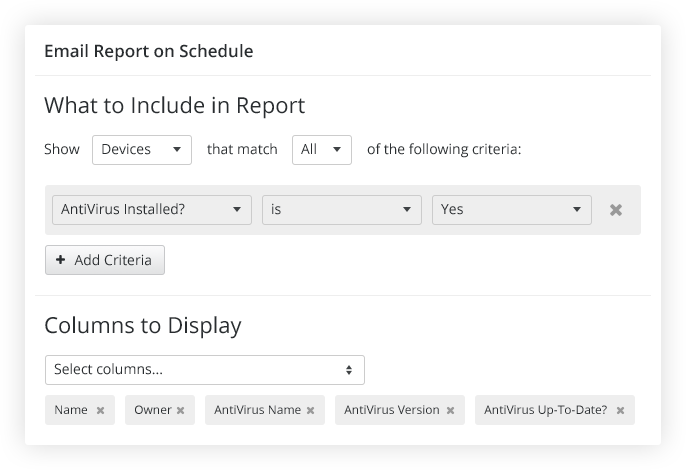The image size is (686, 470).
Task: Delete the AntiVirus Name column tag
Action: (x=310, y=410)
